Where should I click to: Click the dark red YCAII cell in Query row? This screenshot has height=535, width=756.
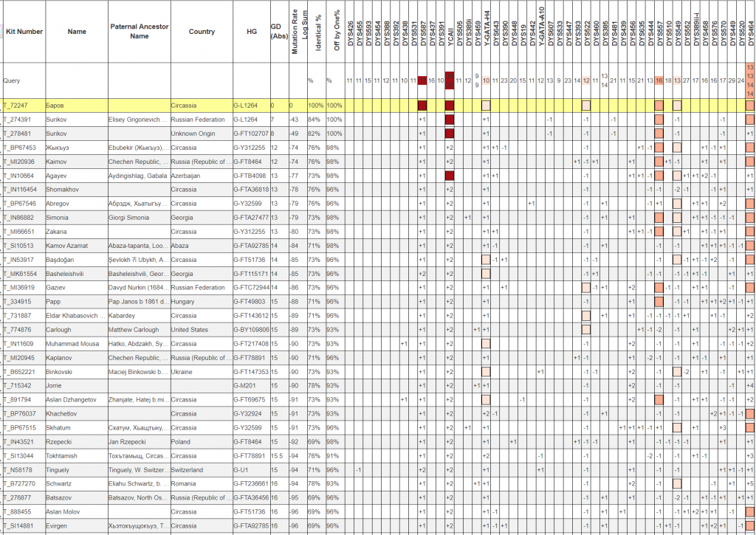click(x=450, y=80)
